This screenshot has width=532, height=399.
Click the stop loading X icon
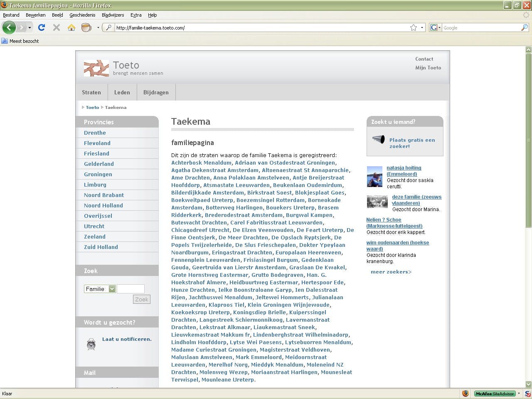[x=57, y=27]
